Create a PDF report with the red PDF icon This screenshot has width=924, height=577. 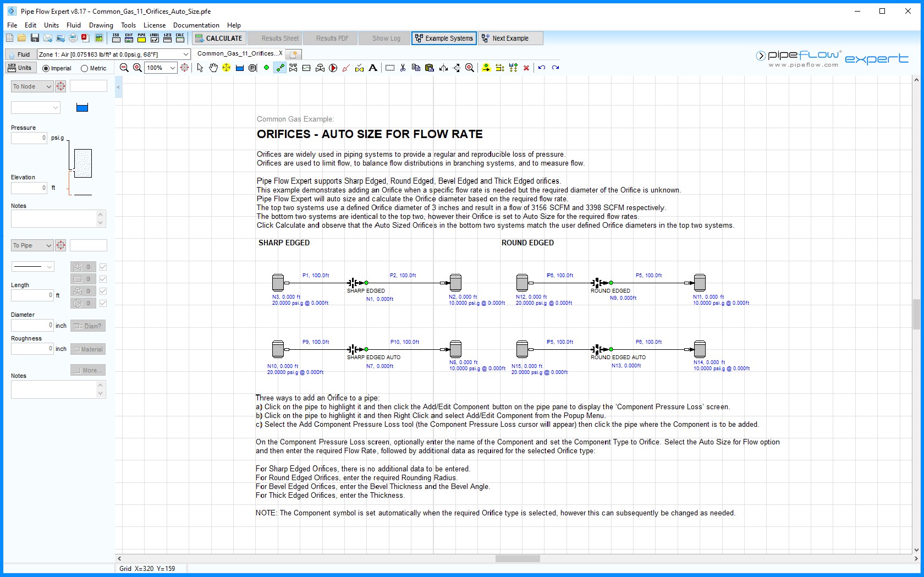(x=85, y=38)
